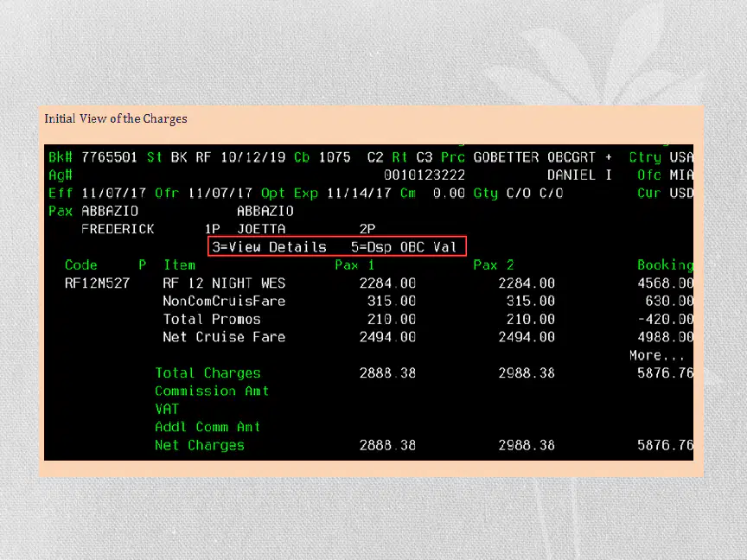The image size is (747, 560).
Task: Click passenger name FREDERICK
Action: pos(118,229)
